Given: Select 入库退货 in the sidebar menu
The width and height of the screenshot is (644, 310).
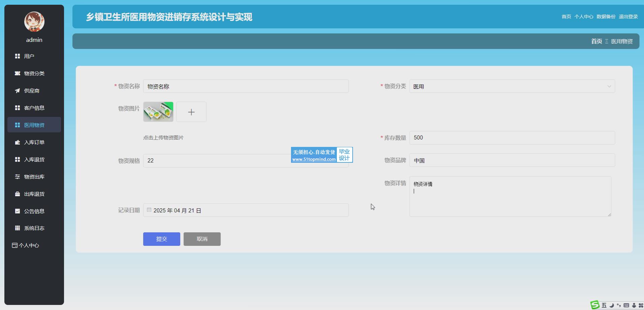Looking at the screenshot, I should click(x=34, y=159).
